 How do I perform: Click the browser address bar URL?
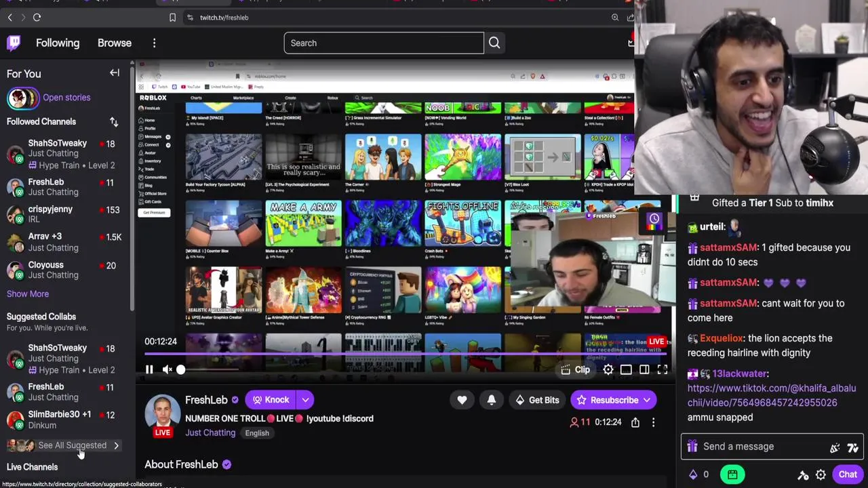pos(224,18)
